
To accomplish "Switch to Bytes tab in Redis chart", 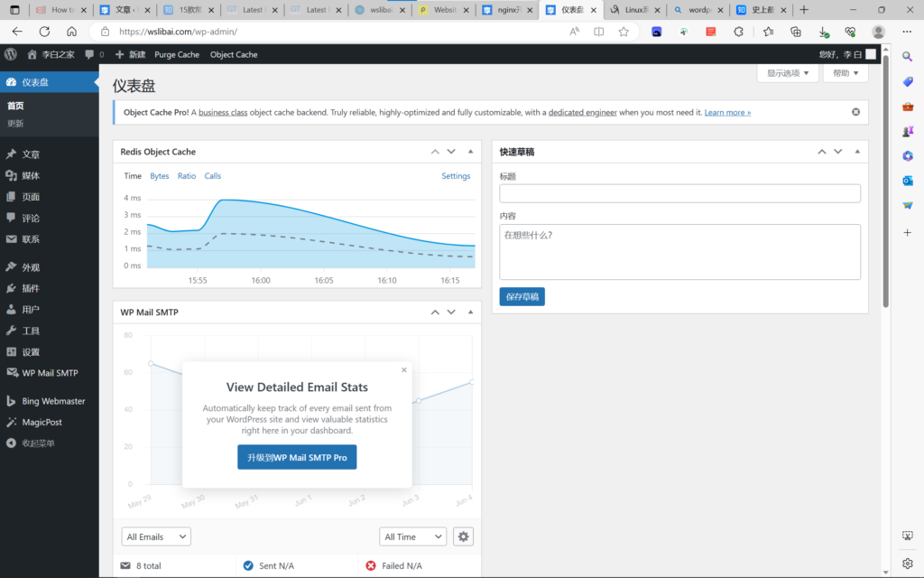I will 159,176.
